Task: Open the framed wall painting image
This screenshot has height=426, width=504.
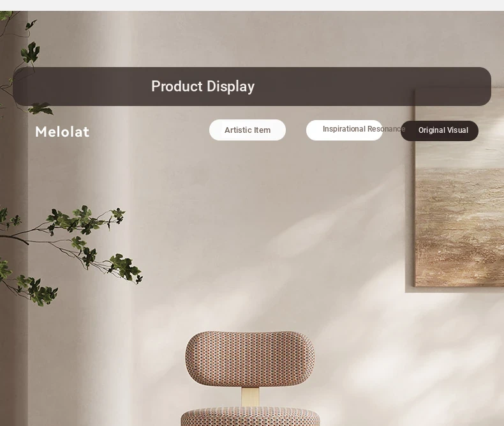Action: 459,187
